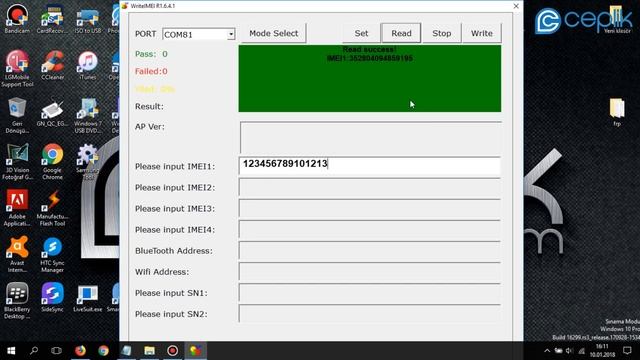Select the LGMobile Support Tool icon

(17, 68)
